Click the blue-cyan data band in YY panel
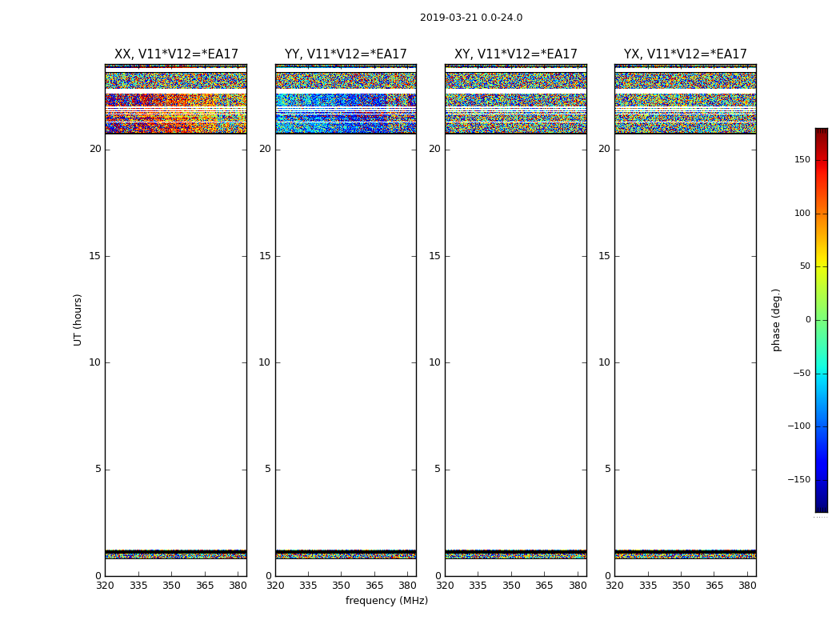840x640 pixels. pyautogui.click(x=346, y=113)
